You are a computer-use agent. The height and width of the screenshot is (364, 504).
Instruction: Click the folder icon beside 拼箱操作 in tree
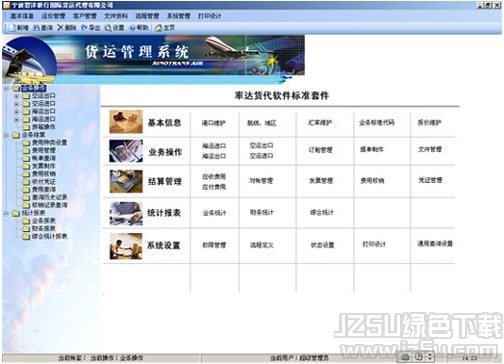click(x=26, y=127)
